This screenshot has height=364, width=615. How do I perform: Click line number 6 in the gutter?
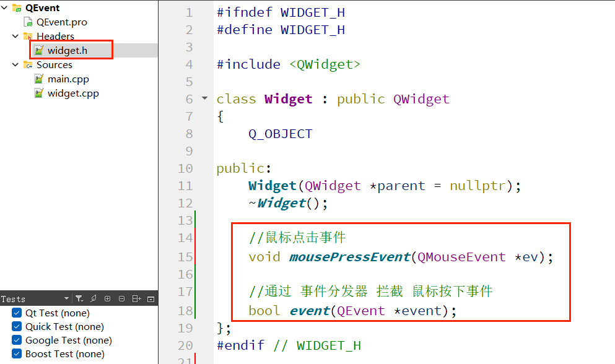[189, 99]
